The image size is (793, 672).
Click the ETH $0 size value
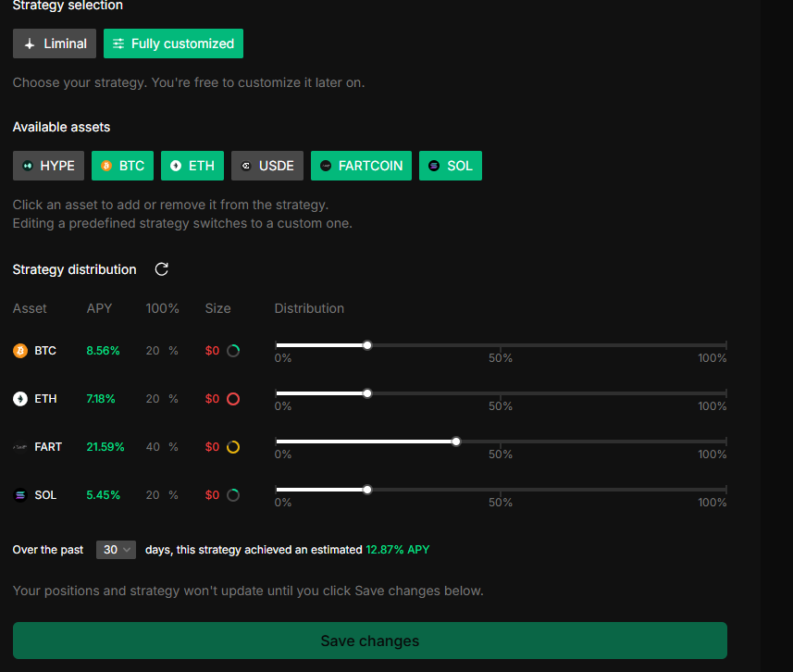pyautogui.click(x=213, y=399)
